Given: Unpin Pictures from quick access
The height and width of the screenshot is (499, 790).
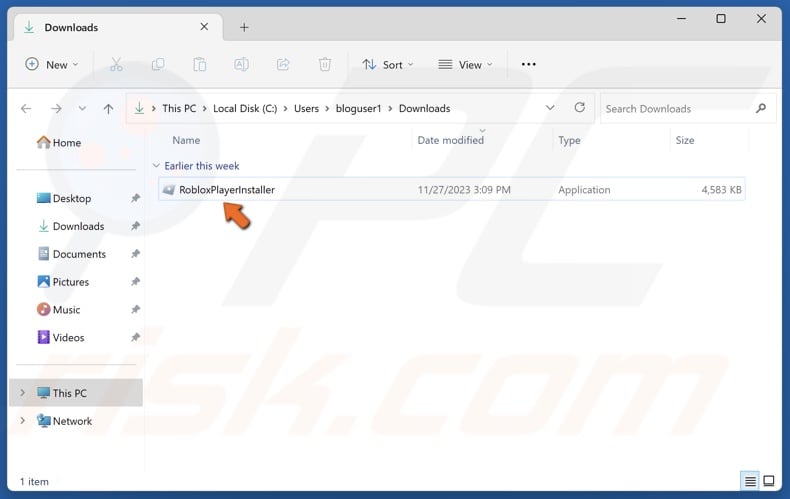Looking at the screenshot, I should pyautogui.click(x=135, y=281).
